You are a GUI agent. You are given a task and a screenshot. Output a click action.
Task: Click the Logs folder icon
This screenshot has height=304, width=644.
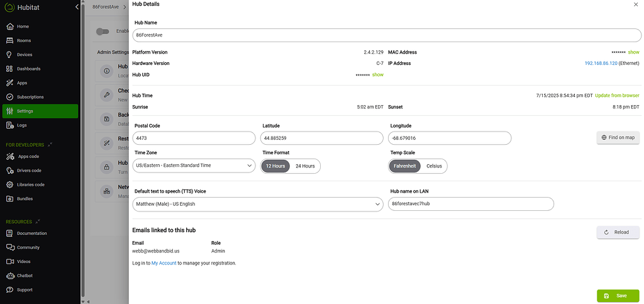tap(9, 125)
